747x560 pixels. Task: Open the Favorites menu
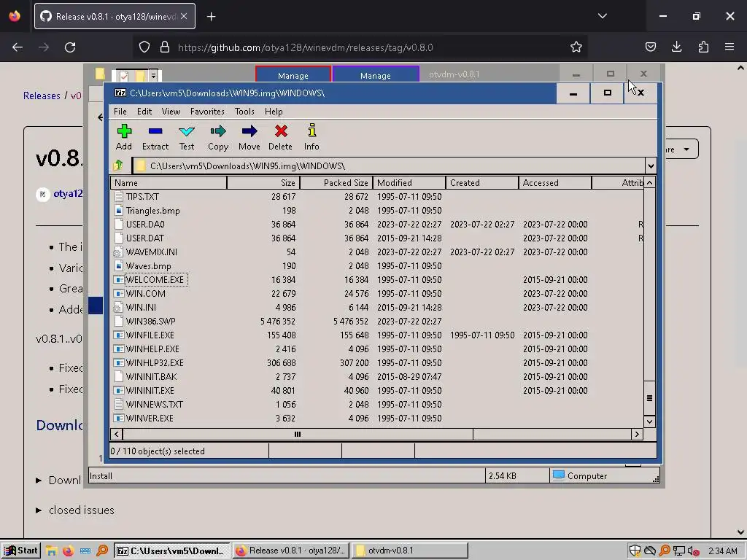pyautogui.click(x=207, y=112)
